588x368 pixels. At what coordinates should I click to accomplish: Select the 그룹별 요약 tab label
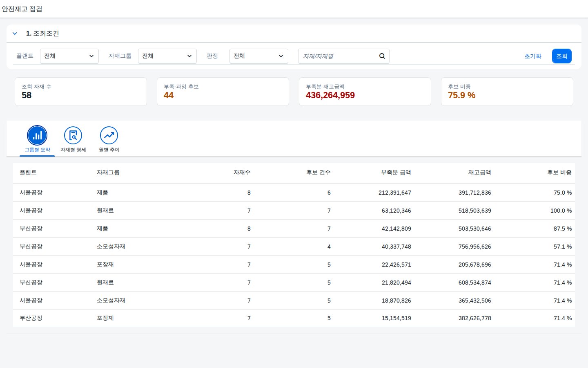pyautogui.click(x=37, y=150)
